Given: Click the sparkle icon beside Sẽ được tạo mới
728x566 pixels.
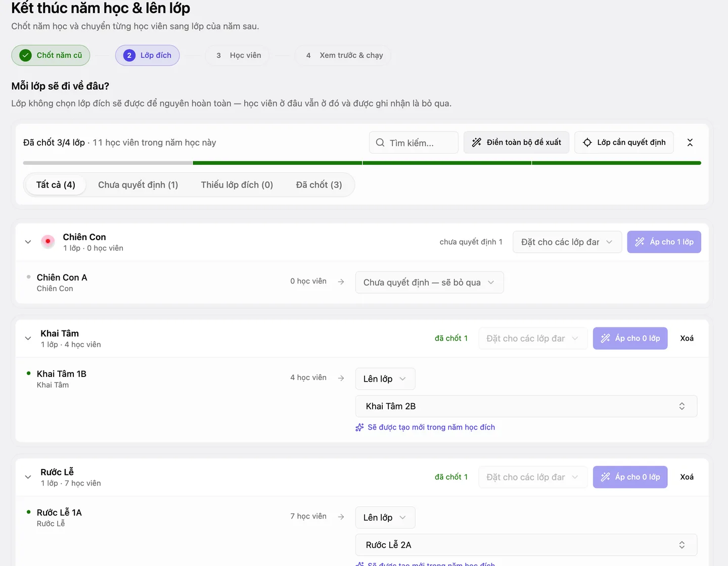Looking at the screenshot, I should 359,428.
